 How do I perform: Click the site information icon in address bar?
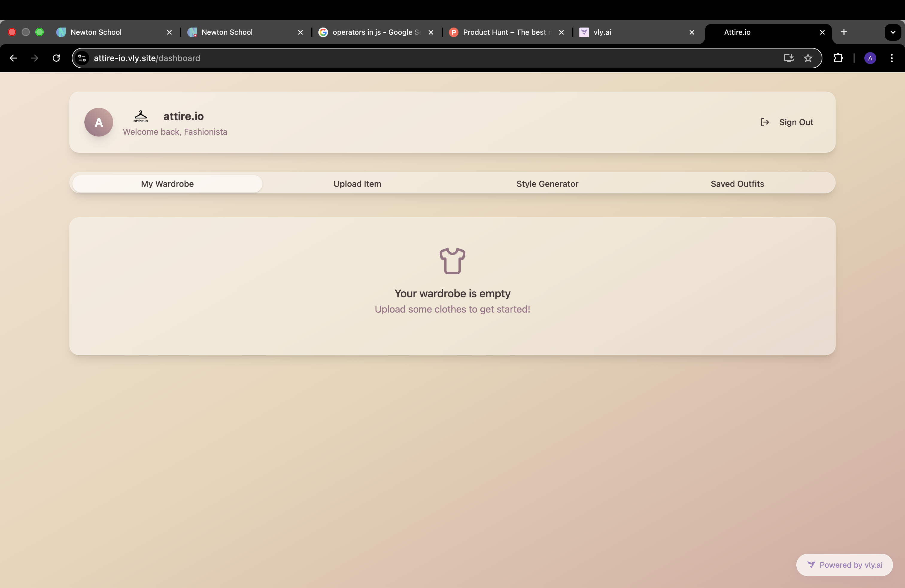(x=82, y=58)
